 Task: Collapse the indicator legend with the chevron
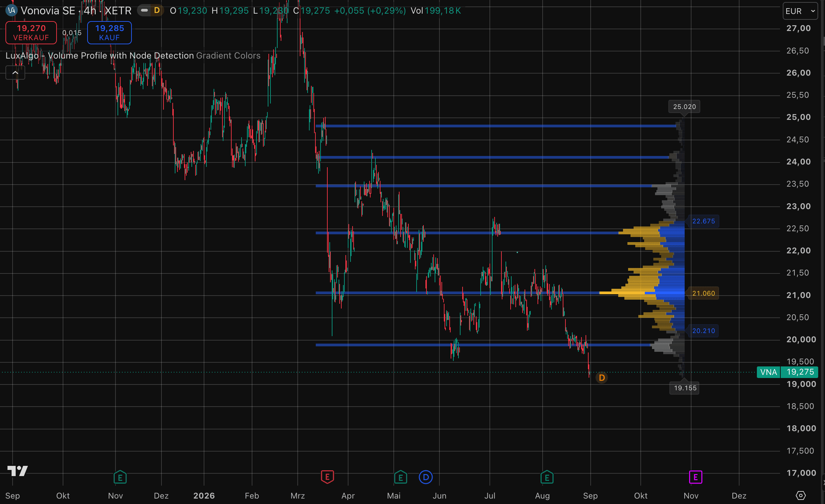15,73
